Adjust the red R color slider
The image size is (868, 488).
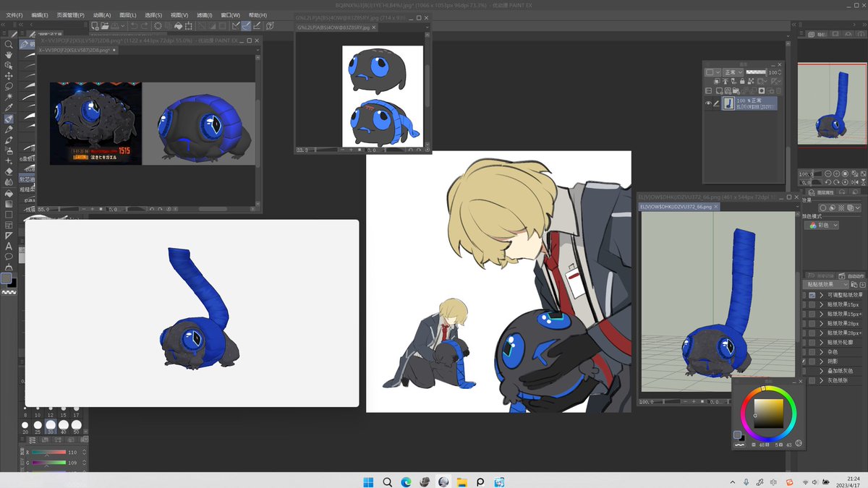[x=48, y=452]
